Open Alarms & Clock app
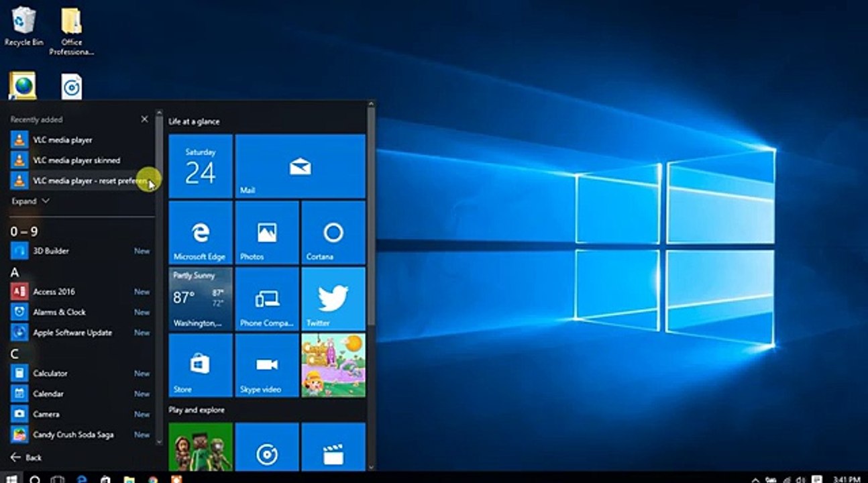 tap(80, 312)
